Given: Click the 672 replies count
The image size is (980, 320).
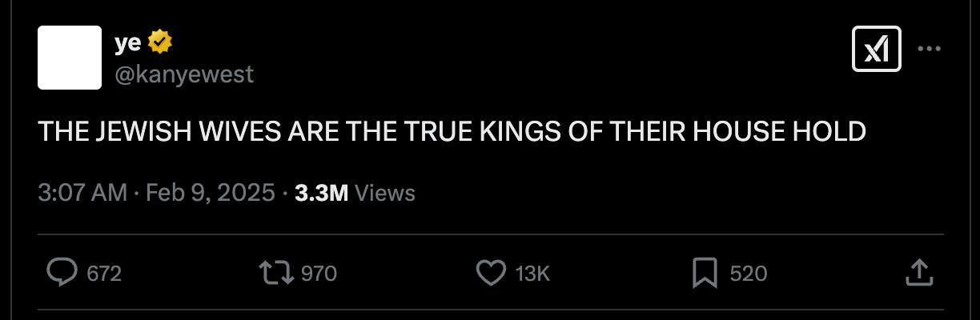Looking at the screenshot, I should 104,274.
